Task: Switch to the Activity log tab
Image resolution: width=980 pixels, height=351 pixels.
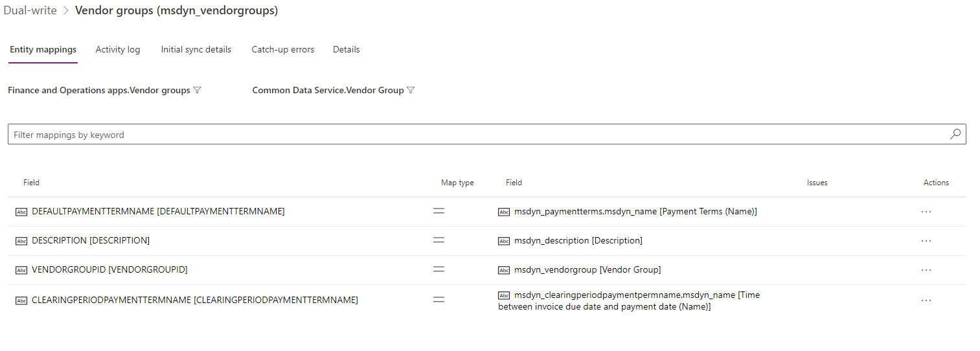Action: point(117,49)
